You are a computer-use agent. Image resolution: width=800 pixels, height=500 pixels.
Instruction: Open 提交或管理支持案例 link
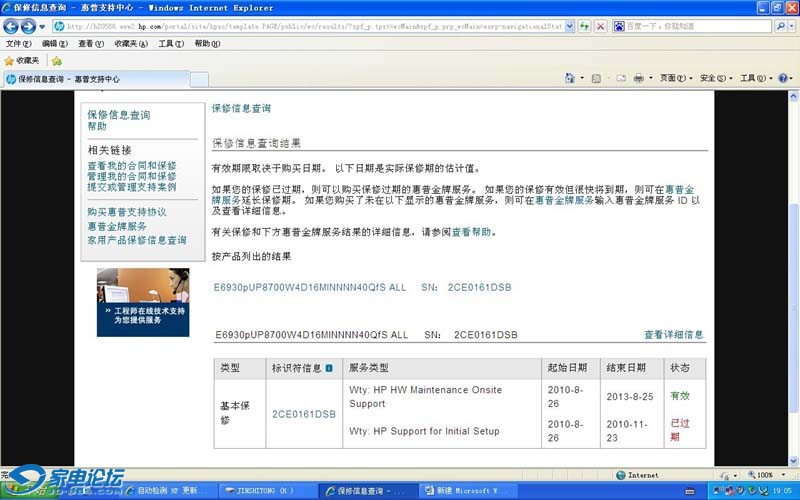click(132, 187)
